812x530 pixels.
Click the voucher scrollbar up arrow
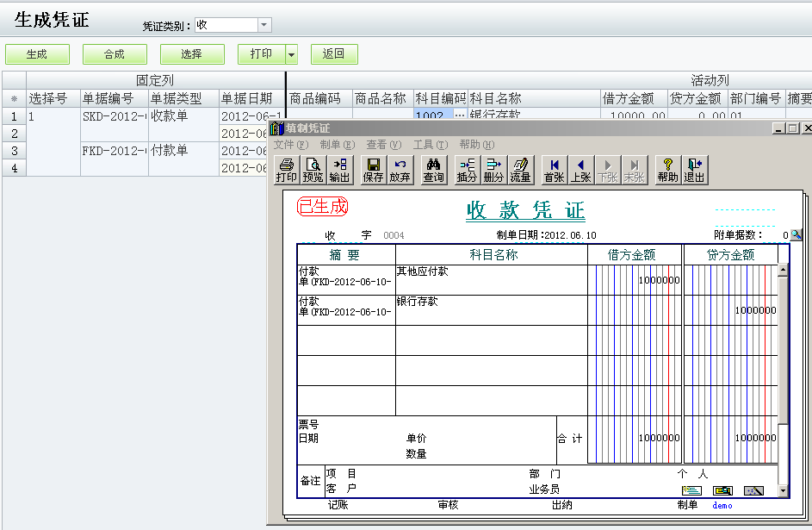pyautogui.click(x=783, y=270)
